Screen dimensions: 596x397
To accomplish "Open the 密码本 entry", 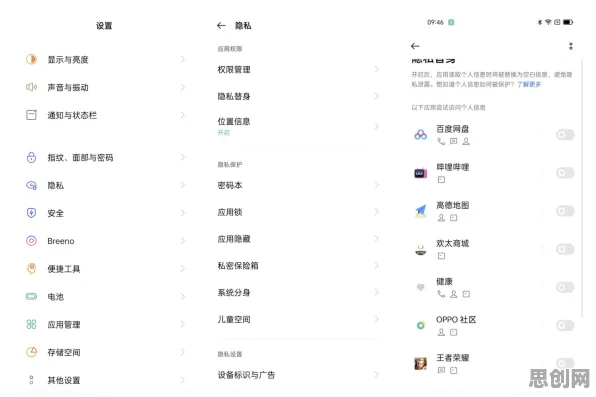I will click(x=298, y=185).
